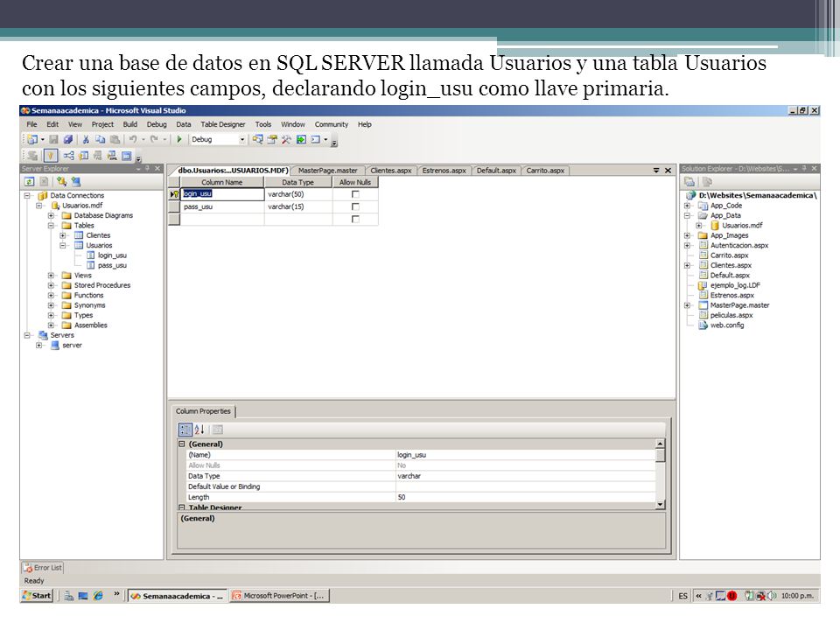Click the Paste toolbar icon

pyautogui.click(x=115, y=139)
